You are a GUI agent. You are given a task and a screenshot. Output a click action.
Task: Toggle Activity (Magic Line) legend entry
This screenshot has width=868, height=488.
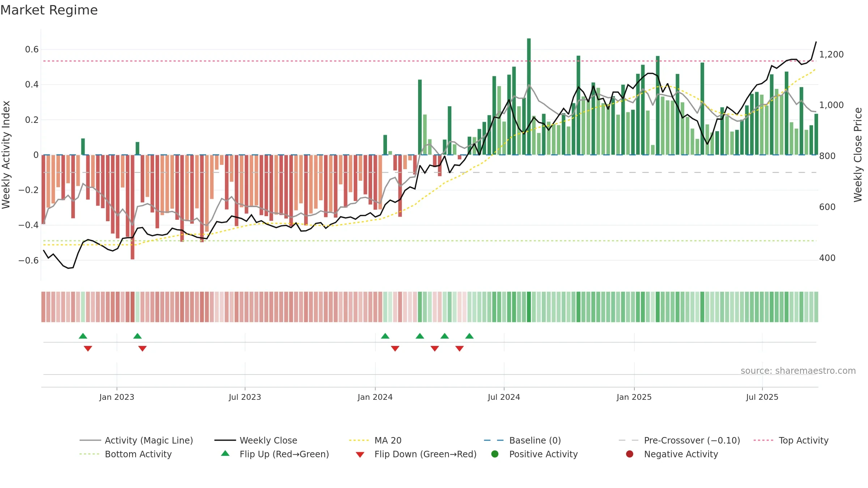[136, 440]
